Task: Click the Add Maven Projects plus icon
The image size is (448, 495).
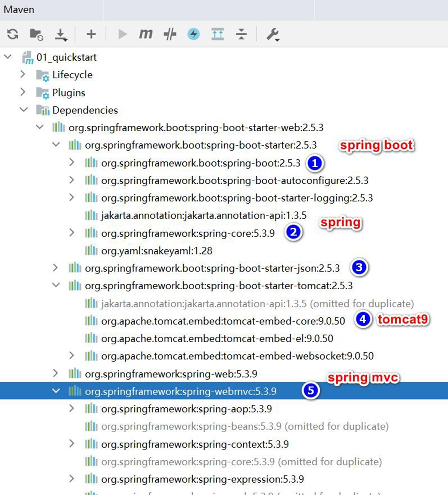Action: click(91, 34)
